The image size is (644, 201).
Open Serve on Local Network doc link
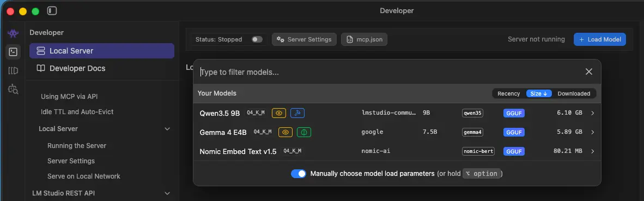(x=84, y=176)
